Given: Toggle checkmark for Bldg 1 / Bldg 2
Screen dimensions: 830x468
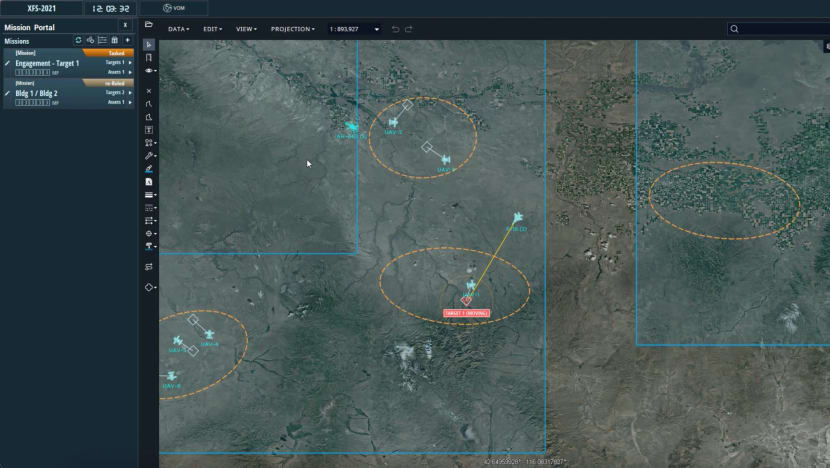Looking at the screenshot, I should [x=7, y=93].
